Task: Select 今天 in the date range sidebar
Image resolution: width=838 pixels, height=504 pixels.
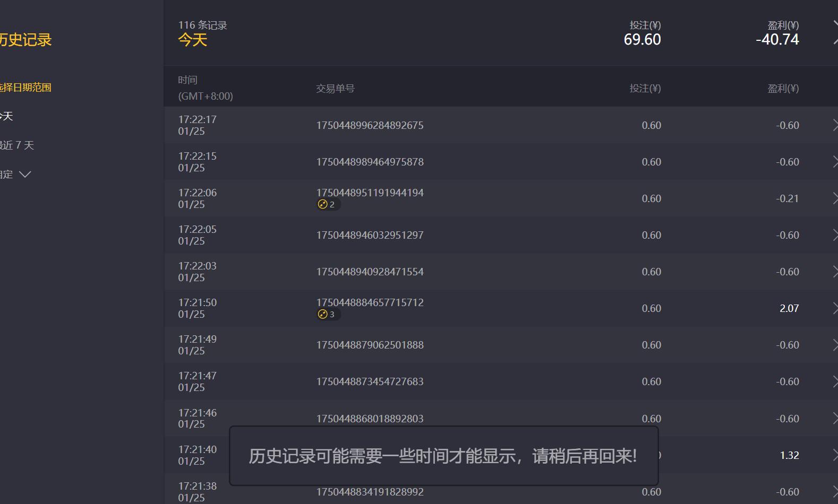Action: (6, 116)
